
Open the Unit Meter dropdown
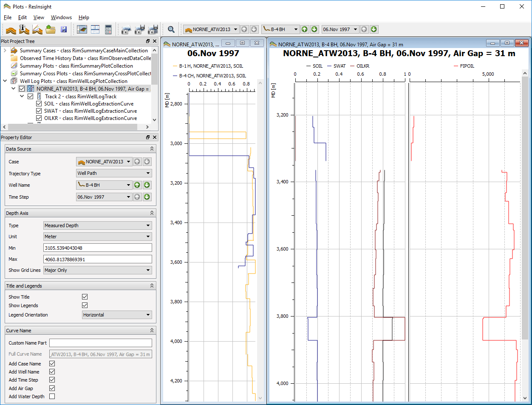click(98, 237)
